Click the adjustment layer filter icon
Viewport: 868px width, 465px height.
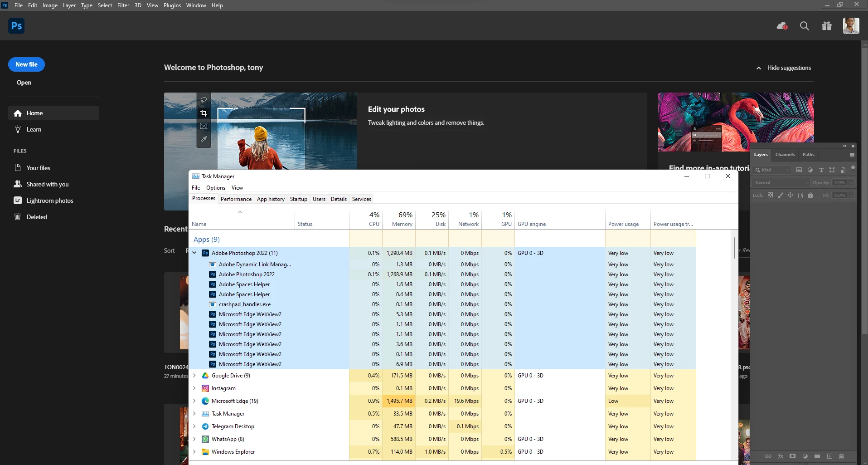(810, 170)
